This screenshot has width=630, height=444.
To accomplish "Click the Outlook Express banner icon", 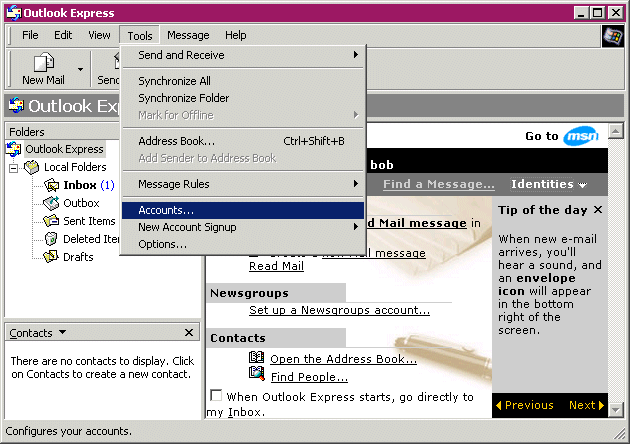I will point(16,105).
